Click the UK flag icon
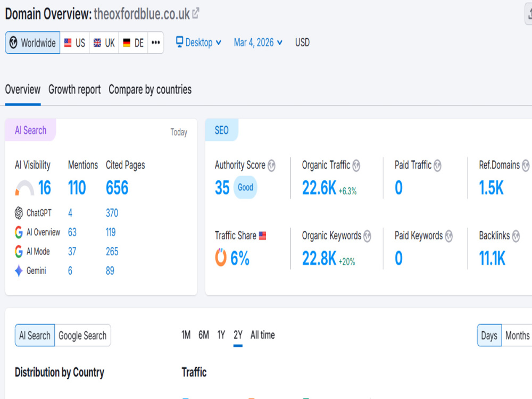Image resolution: width=532 pixels, height=399 pixels. pyautogui.click(x=97, y=43)
